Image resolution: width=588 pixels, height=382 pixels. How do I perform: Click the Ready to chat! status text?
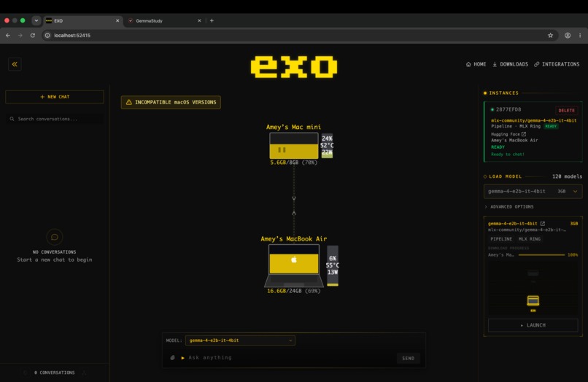[x=508, y=154]
